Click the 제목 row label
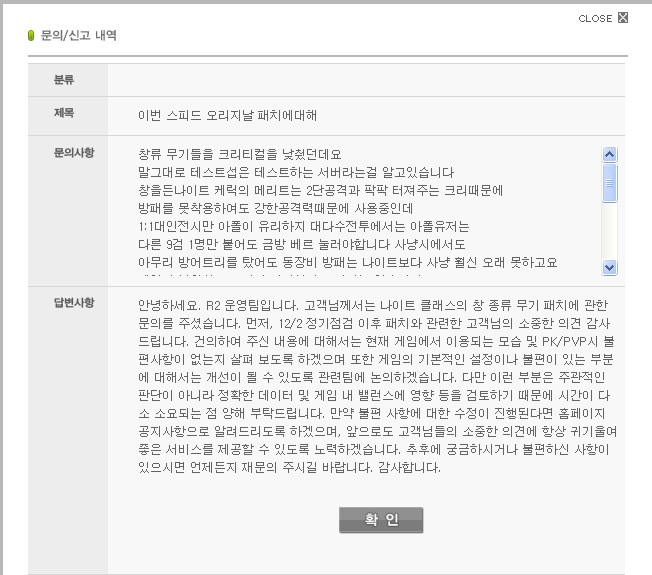 [64, 114]
